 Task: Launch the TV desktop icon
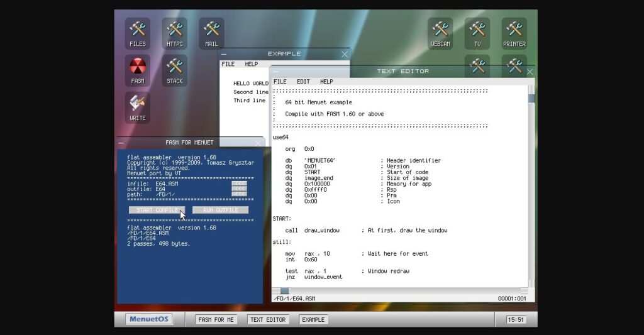(477, 33)
